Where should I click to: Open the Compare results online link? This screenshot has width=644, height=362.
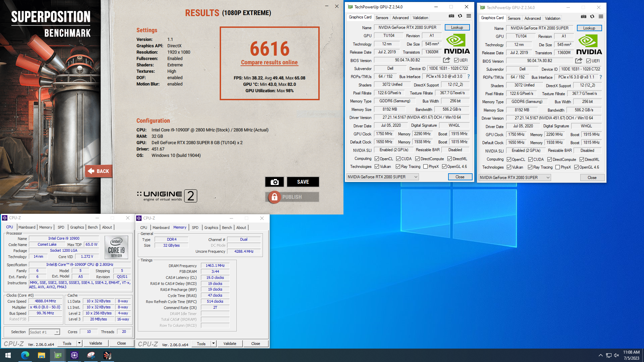pyautogui.click(x=269, y=62)
